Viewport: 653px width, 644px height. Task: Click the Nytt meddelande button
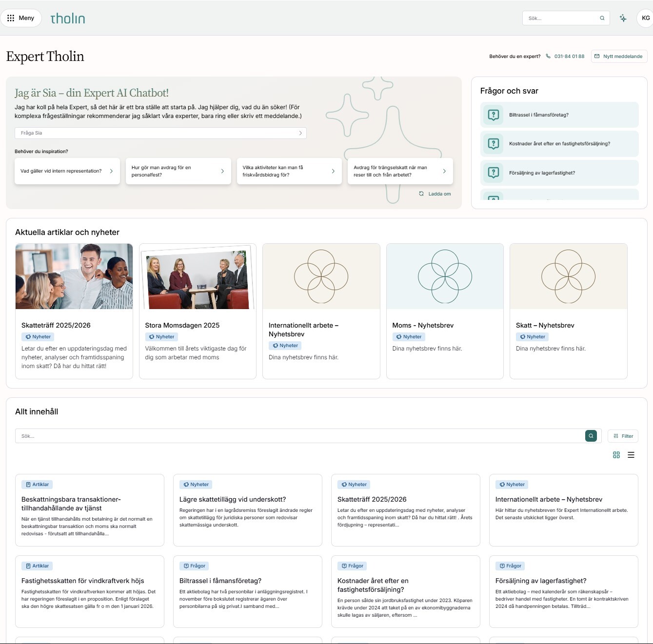click(619, 56)
